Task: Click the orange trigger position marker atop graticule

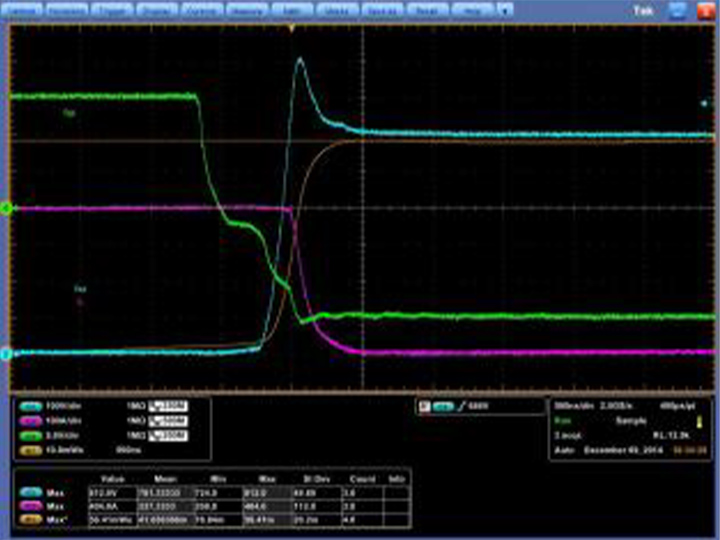Action: [291, 28]
